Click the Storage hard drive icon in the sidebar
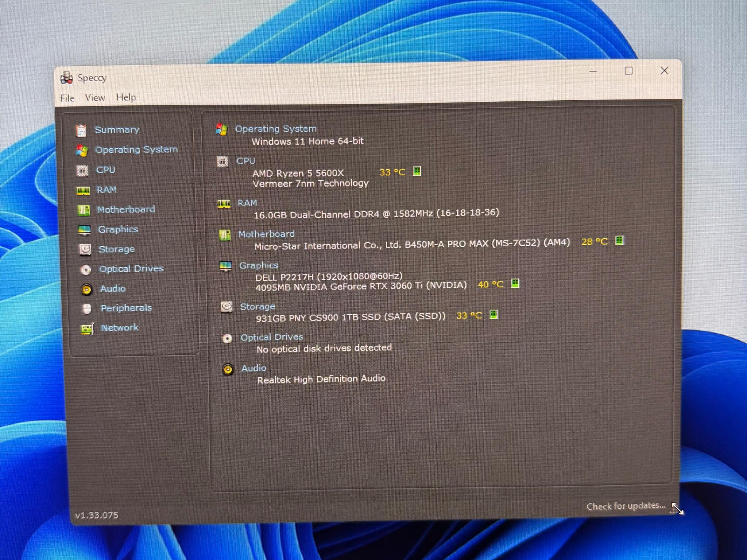The height and width of the screenshot is (560, 747). click(x=85, y=250)
